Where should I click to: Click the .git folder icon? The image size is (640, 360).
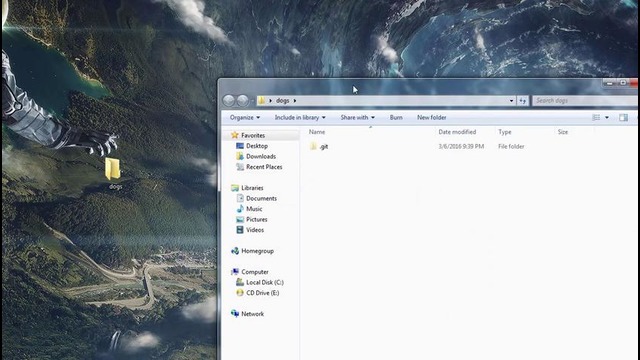[x=313, y=147]
